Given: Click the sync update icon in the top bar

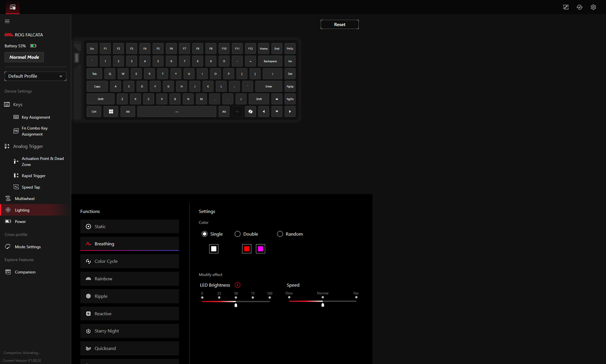Looking at the screenshot, I should (x=579, y=7).
